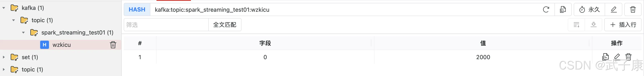Screen dimensions: 644x76
Task: Delete row 1 with the trash icon
Action: tap(628, 57)
